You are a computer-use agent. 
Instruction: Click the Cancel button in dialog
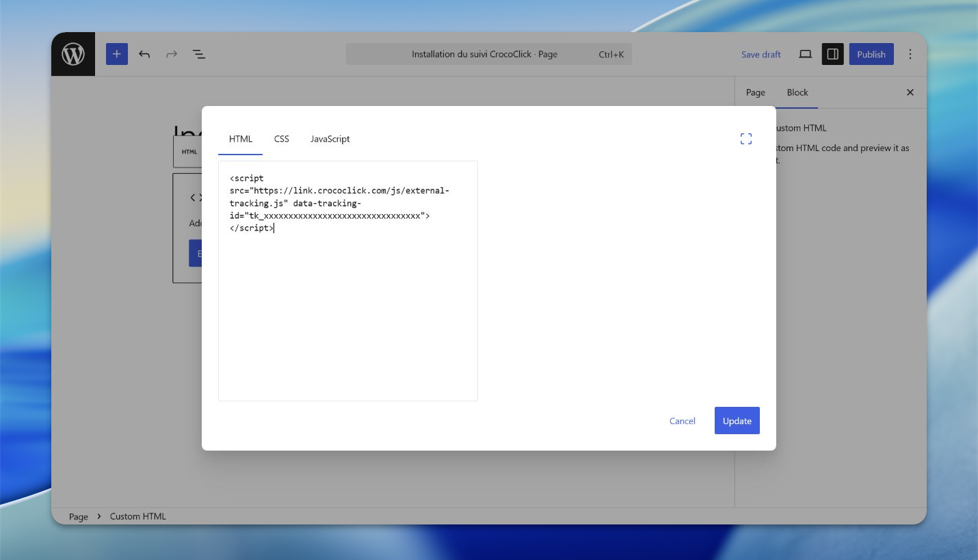[x=683, y=421]
